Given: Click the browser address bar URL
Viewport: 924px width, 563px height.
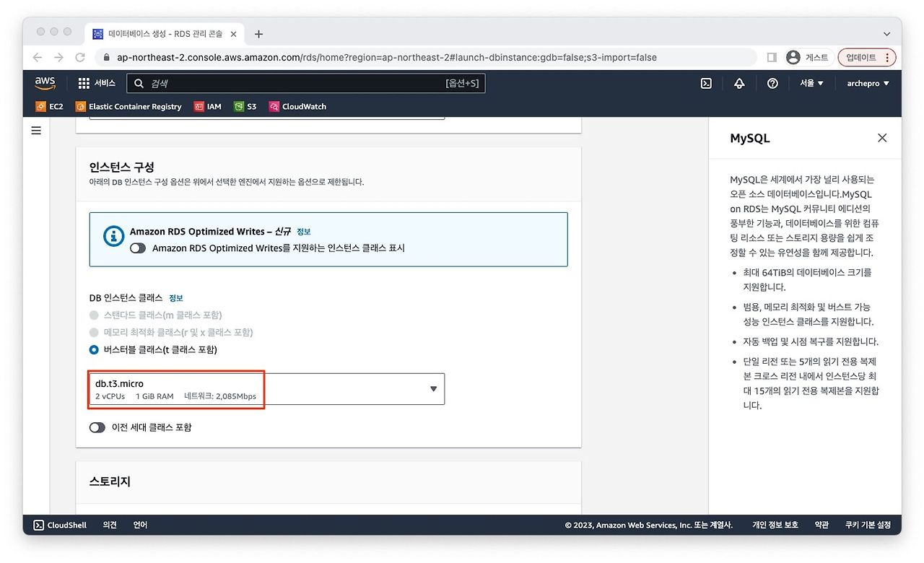Looking at the screenshot, I should click(x=387, y=58).
